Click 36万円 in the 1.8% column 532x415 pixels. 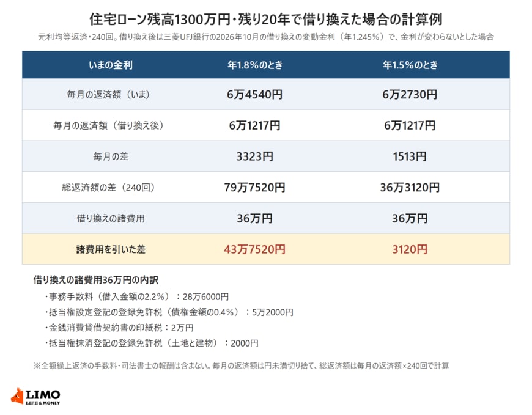pyautogui.click(x=255, y=218)
